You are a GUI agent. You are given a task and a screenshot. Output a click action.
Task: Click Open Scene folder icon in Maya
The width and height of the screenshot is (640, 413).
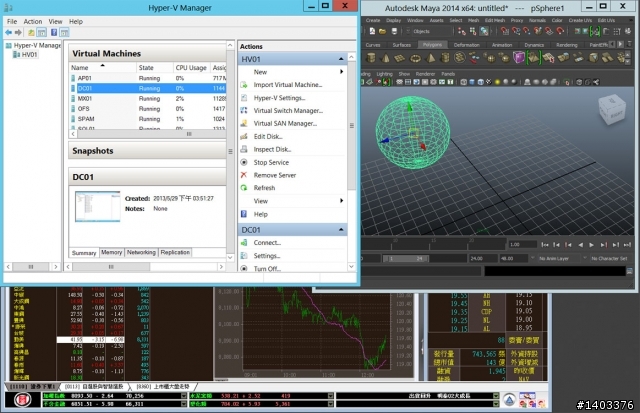(x=382, y=31)
